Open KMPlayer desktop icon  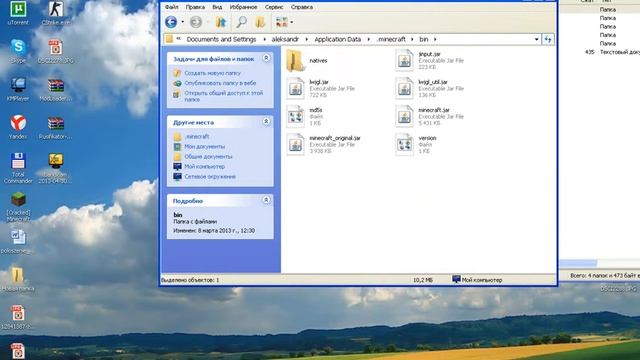[x=18, y=89]
